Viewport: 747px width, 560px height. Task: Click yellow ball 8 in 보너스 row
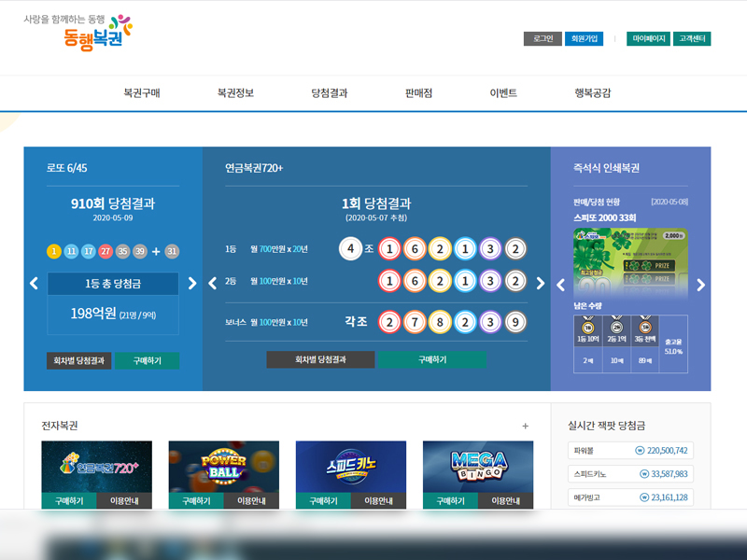click(440, 322)
